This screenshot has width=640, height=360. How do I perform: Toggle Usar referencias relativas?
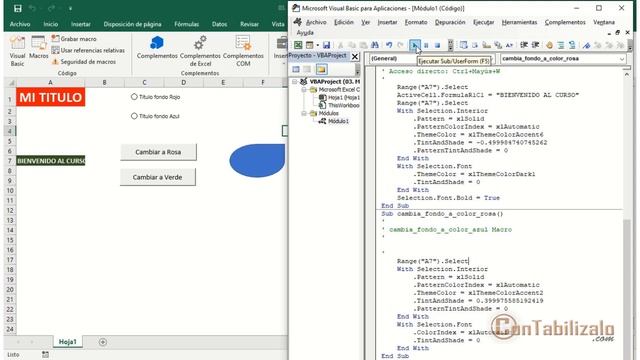tap(88, 50)
